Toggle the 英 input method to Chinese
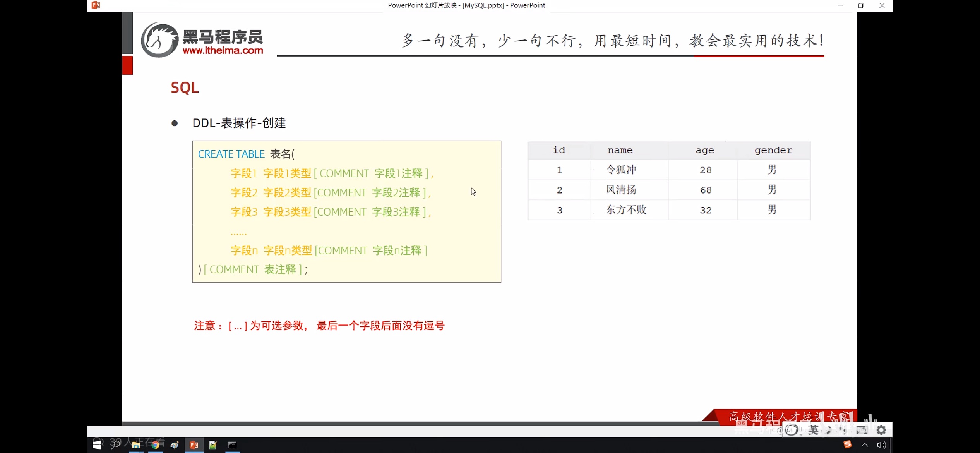 813,430
